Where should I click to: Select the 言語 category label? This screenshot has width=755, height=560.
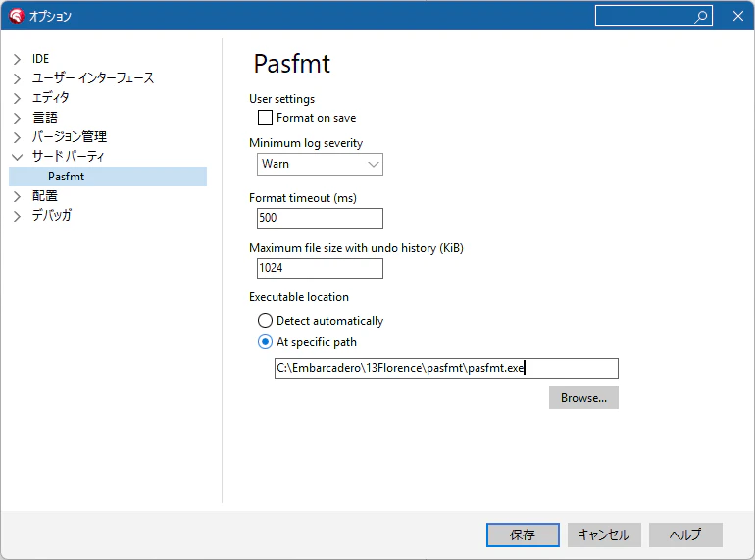45,118
